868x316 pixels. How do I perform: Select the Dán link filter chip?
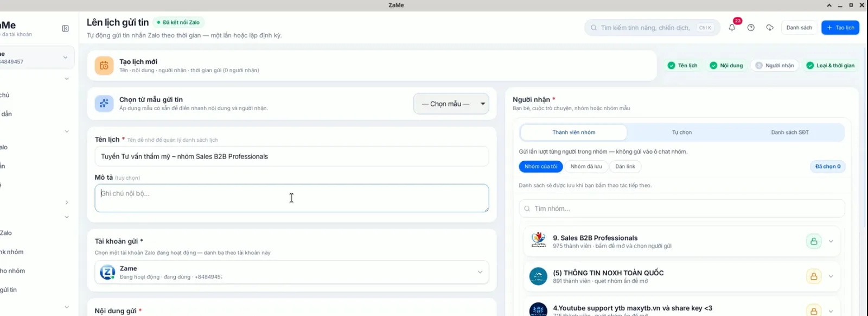[x=625, y=167]
